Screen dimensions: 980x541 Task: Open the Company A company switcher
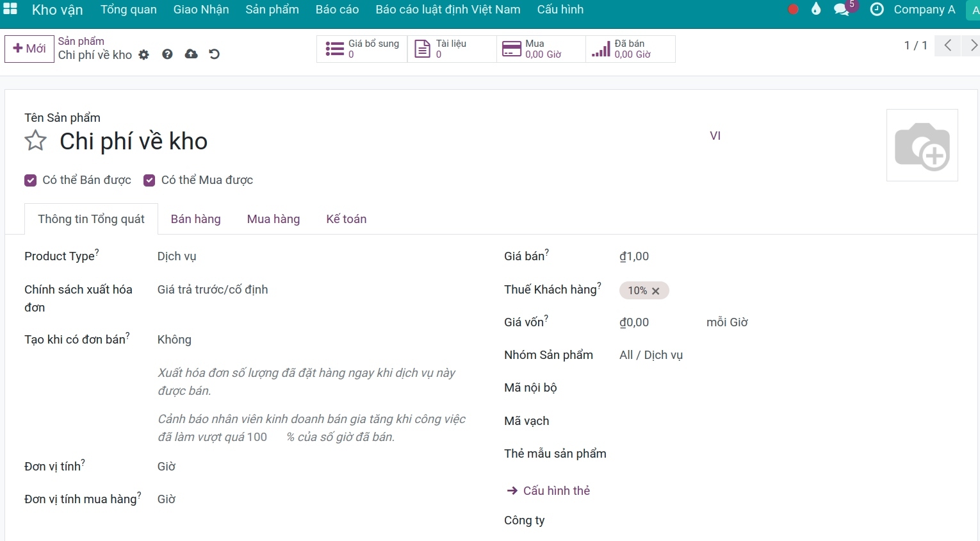(x=924, y=10)
